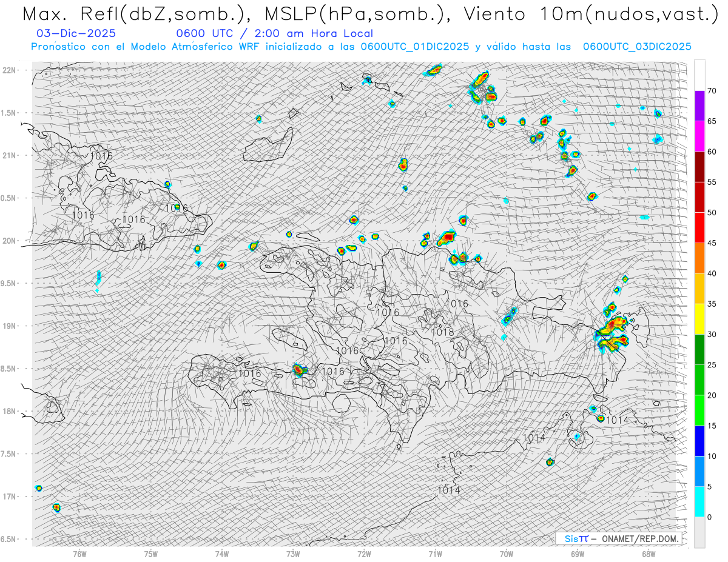Click the time label 0600 UTC / 2:00 am Hora Local
Image resolution: width=728 pixels, height=562 pixels.
(274, 34)
